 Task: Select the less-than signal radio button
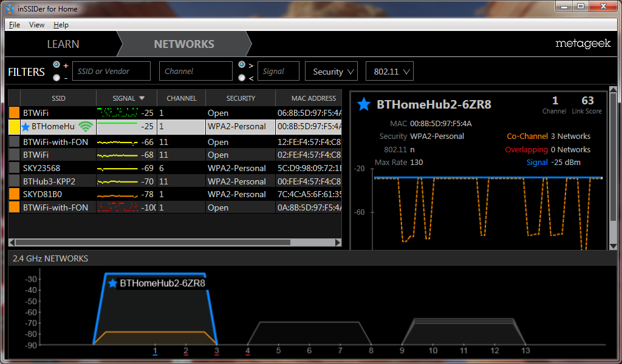242,78
